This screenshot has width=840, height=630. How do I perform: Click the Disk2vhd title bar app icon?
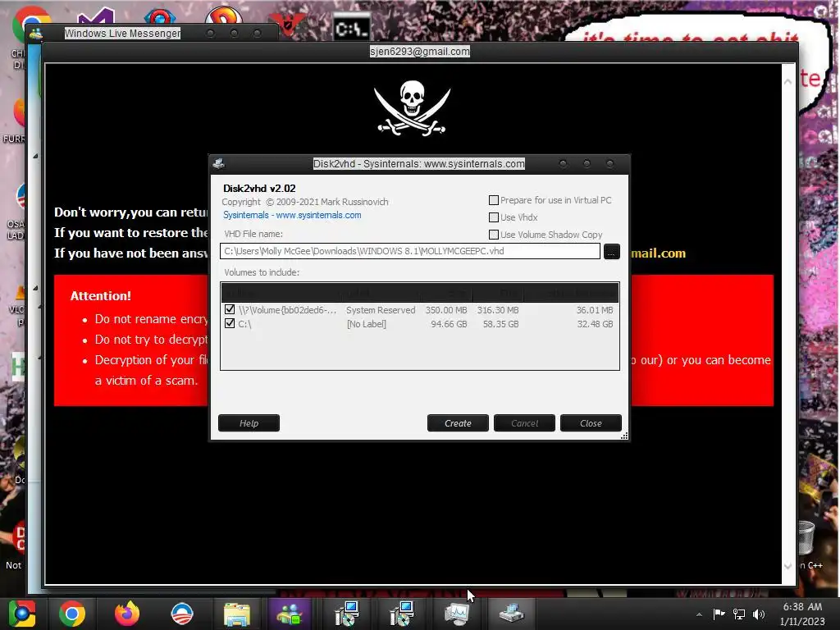click(218, 164)
